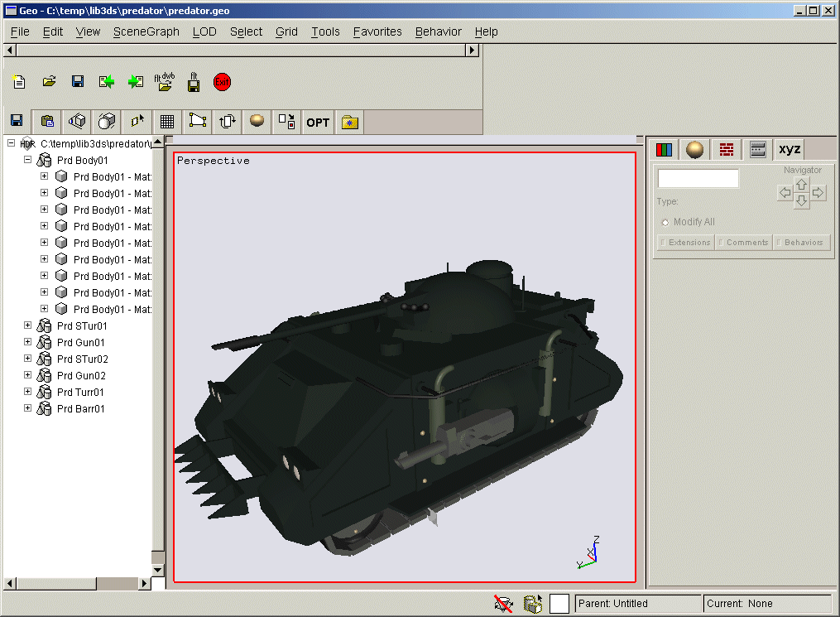Click the name input field above Type
Screen dimensions: 840x617
tap(698, 179)
